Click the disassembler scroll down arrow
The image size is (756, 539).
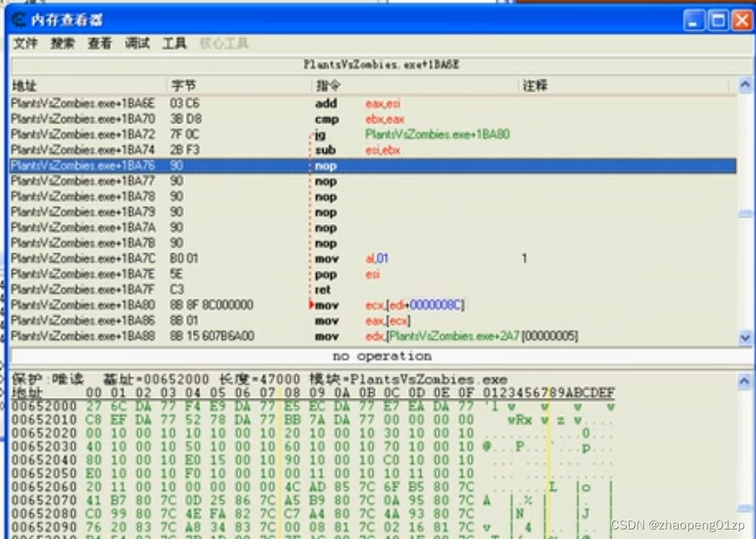(x=745, y=338)
